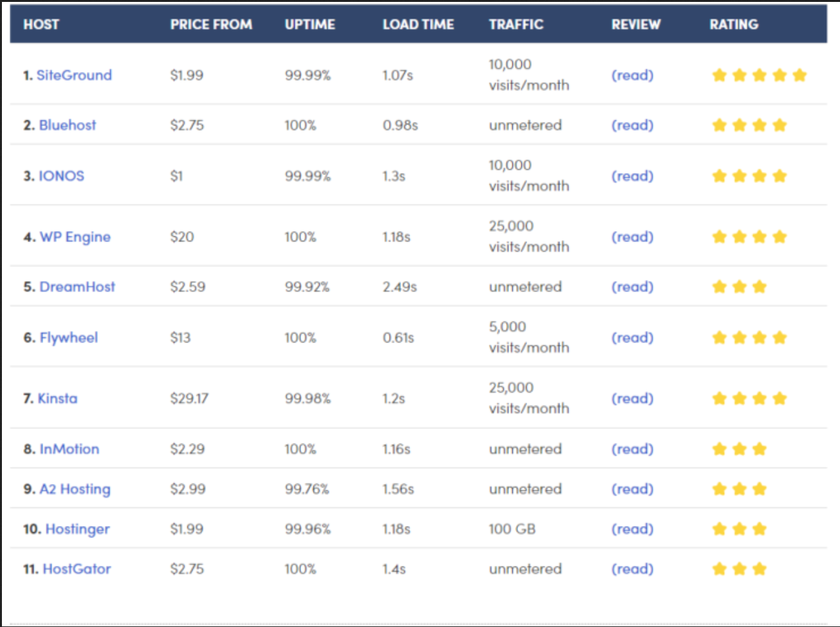Select Flywheel's 0.61s load time
The width and height of the screenshot is (840, 627).
[x=398, y=337]
